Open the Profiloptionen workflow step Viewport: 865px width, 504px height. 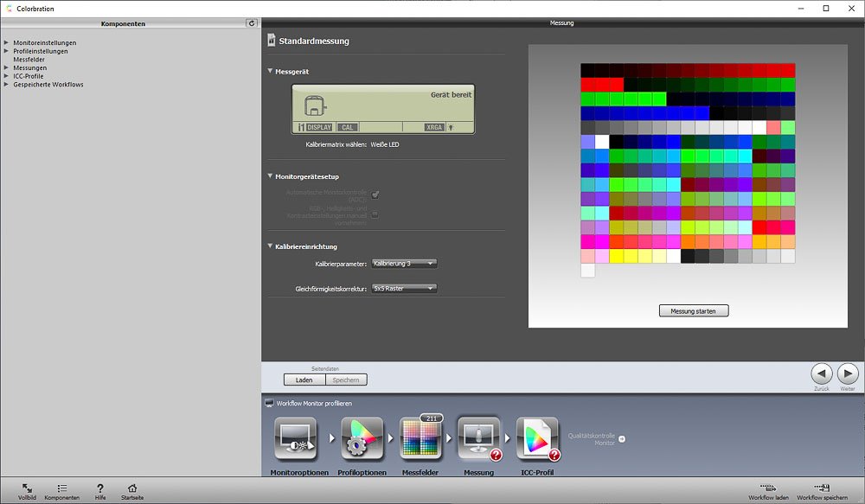(x=362, y=439)
